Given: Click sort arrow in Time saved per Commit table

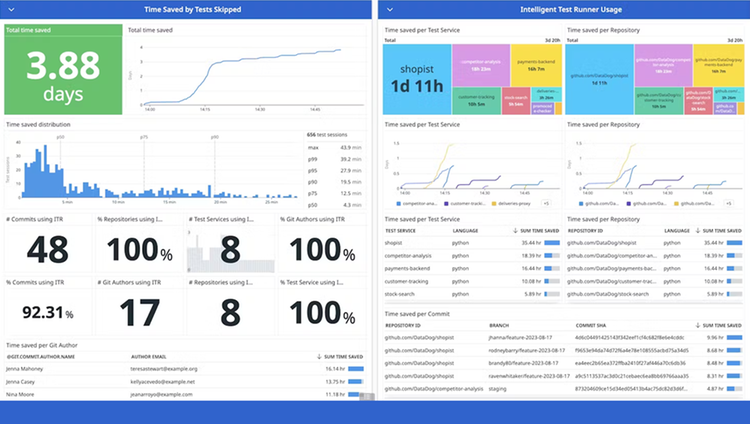Looking at the screenshot, I should pyautogui.click(x=698, y=325).
